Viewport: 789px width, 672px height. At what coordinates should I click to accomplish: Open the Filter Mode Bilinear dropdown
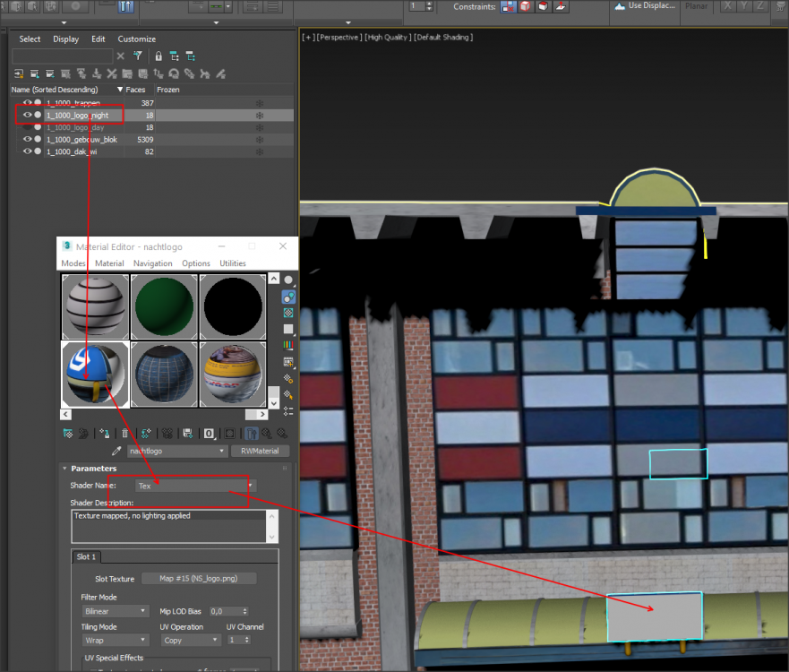pos(116,611)
